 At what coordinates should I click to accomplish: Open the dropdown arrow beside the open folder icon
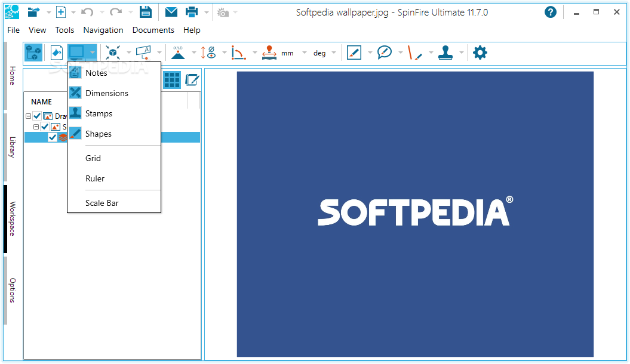click(x=48, y=13)
